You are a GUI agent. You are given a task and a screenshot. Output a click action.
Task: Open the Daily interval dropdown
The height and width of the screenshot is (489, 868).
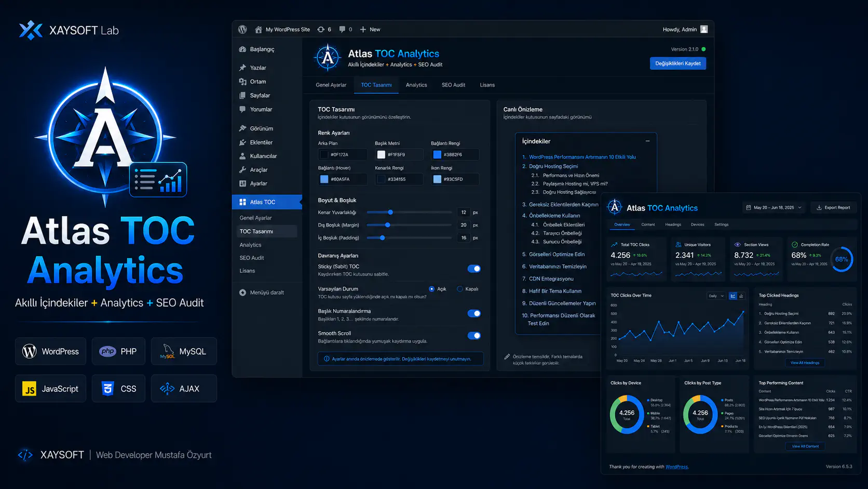pos(716,296)
